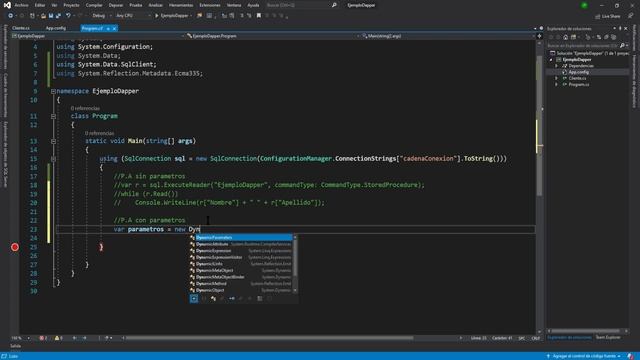Collapse the using SqlConnection block

(53, 159)
